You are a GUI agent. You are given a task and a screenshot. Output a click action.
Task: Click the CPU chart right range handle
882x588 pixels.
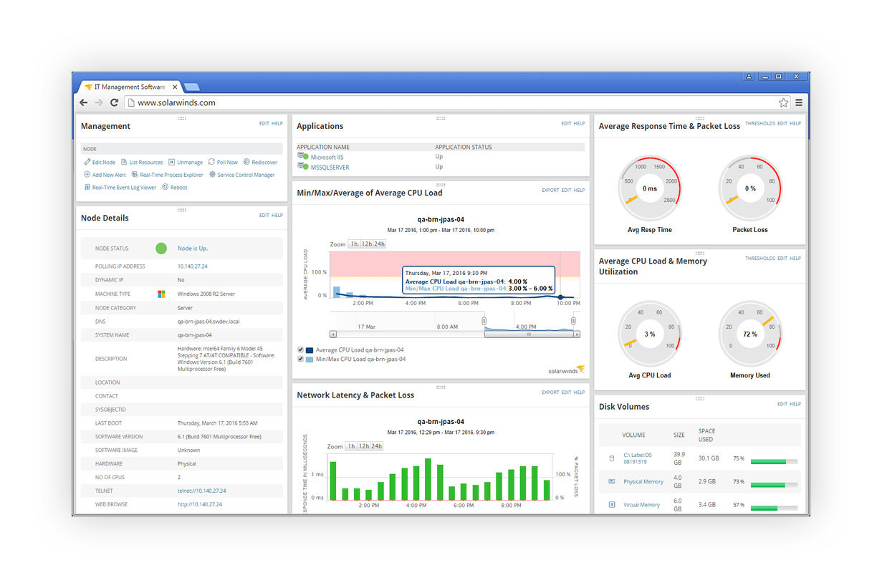pos(573,321)
